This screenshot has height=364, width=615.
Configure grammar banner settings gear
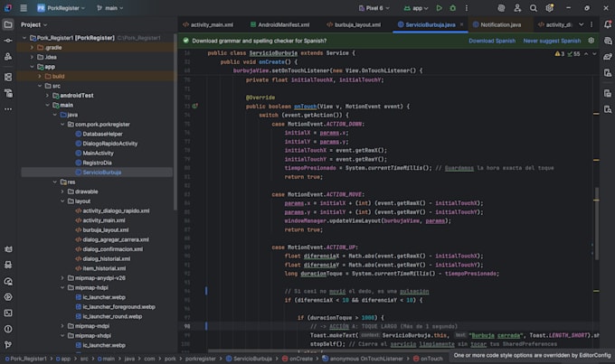591,41
